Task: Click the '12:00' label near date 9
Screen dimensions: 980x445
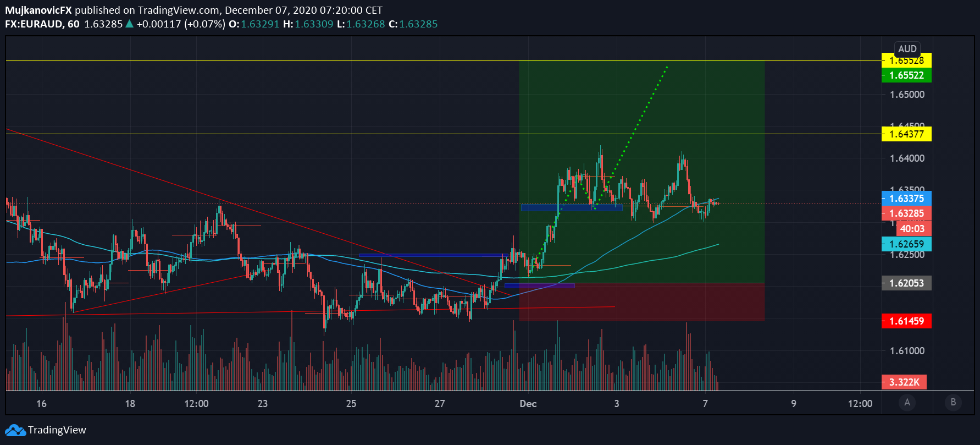Action: point(860,404)
